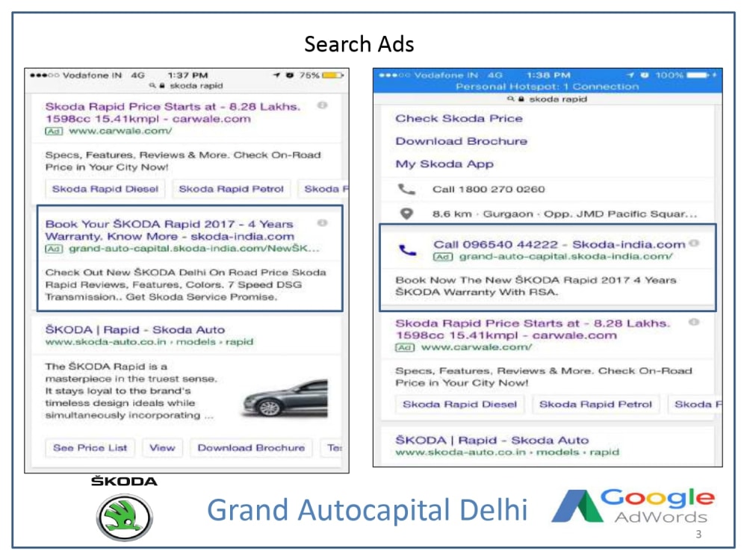Open left SKODA | Rapid - Skoda Auto result

[134, 330]
